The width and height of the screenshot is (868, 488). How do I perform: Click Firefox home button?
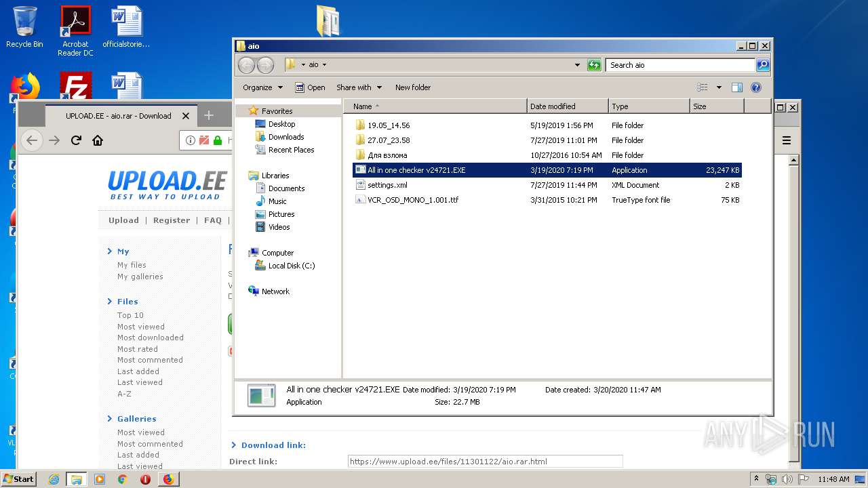[98, 140]
